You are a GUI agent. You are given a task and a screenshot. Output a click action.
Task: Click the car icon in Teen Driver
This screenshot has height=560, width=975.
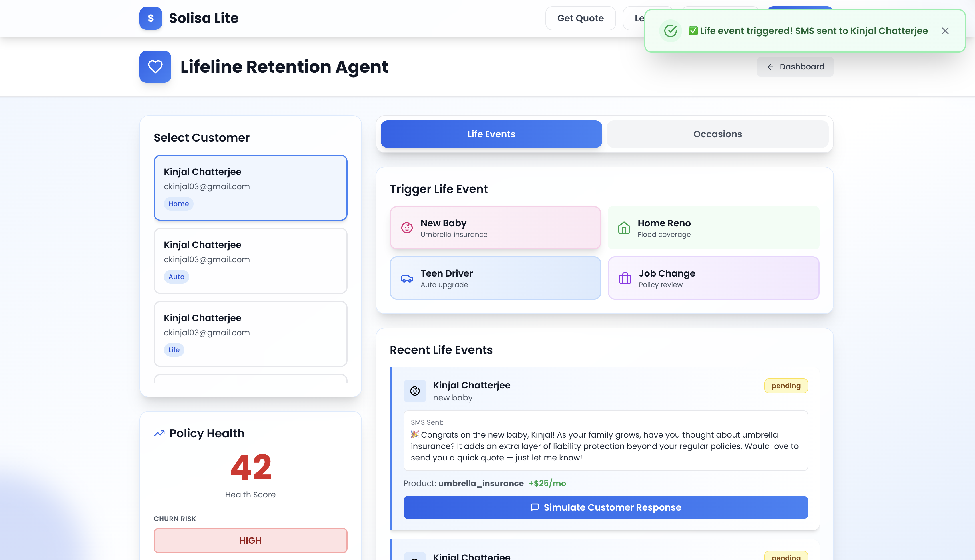click(407, 278)
